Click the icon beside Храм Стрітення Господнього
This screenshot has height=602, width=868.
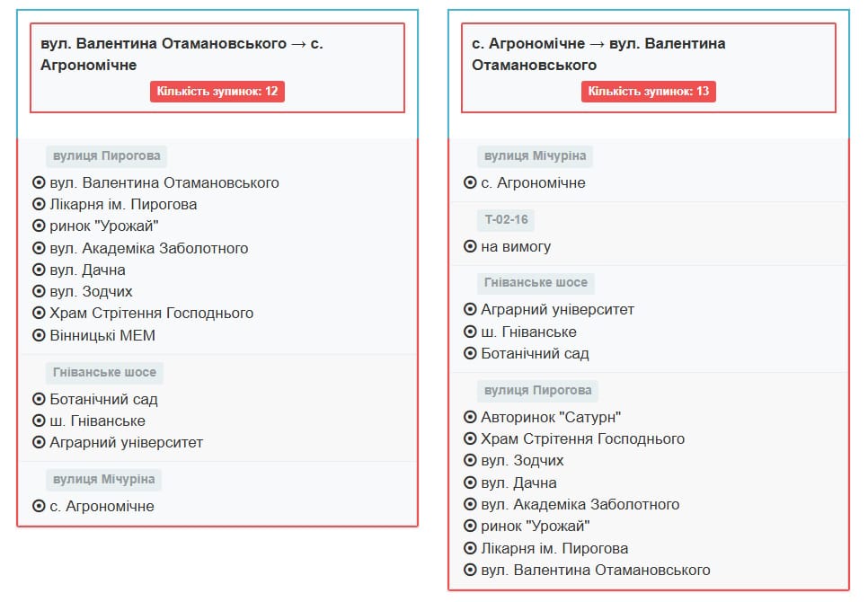pos(39,314)
